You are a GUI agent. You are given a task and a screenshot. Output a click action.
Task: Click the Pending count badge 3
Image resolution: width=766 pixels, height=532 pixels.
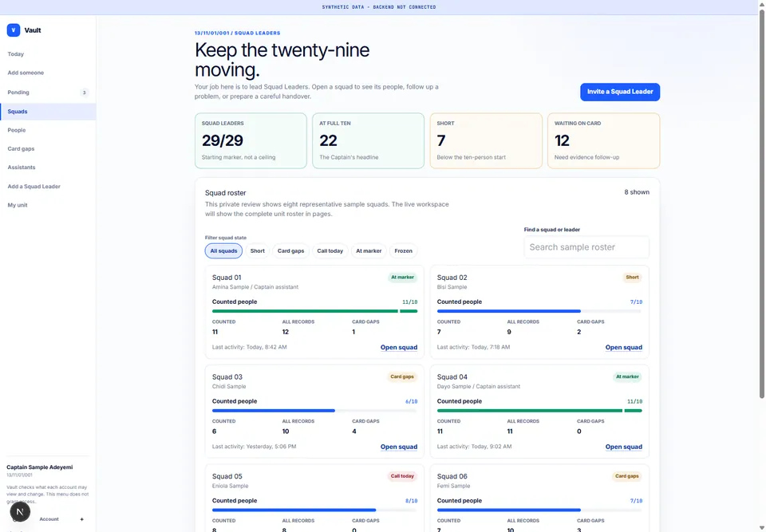pyautogui.click(x=84, y=93)
